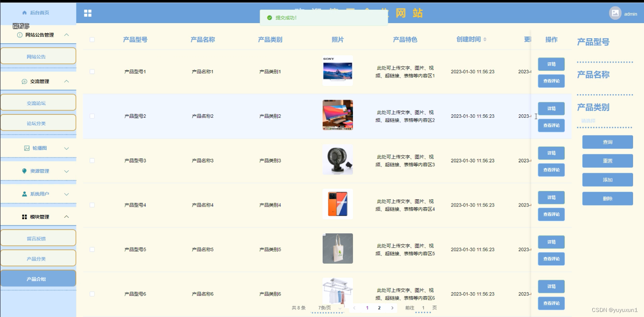Click 查看评论 for the 产品型号5 row
Viewport: 644px width, 317px height.
(551, 259)
